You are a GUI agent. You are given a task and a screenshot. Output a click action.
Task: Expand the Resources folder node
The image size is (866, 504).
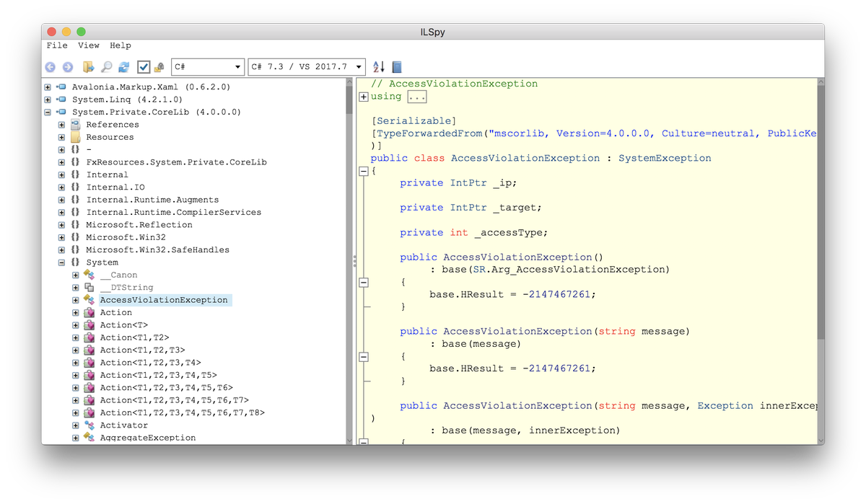[x=61, y=137]
